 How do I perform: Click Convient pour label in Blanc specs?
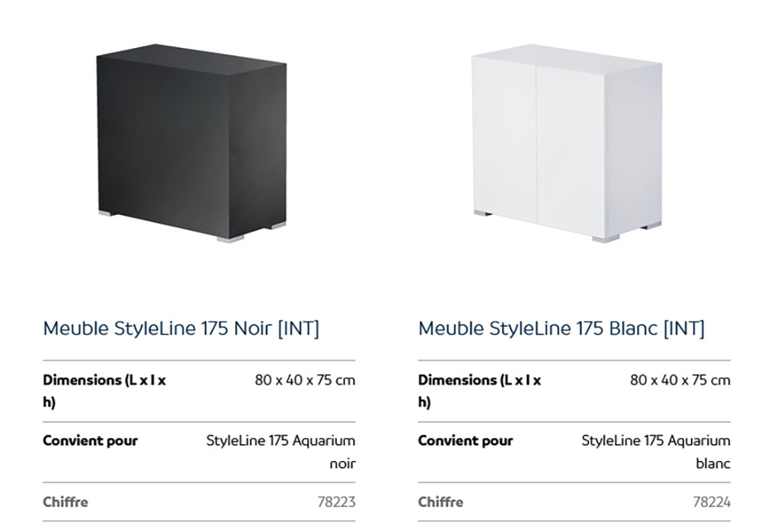pyautogui.click(x=466, y=441)
